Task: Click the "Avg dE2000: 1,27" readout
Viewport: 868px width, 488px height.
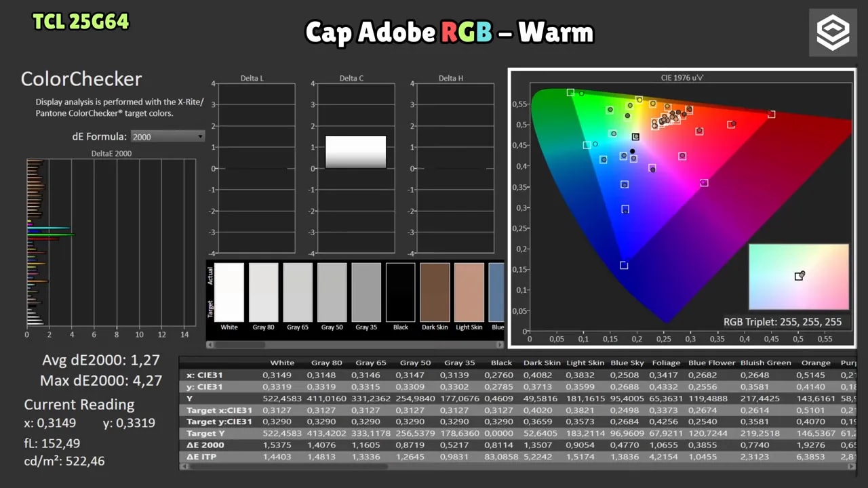Action: tap(102, 360)
